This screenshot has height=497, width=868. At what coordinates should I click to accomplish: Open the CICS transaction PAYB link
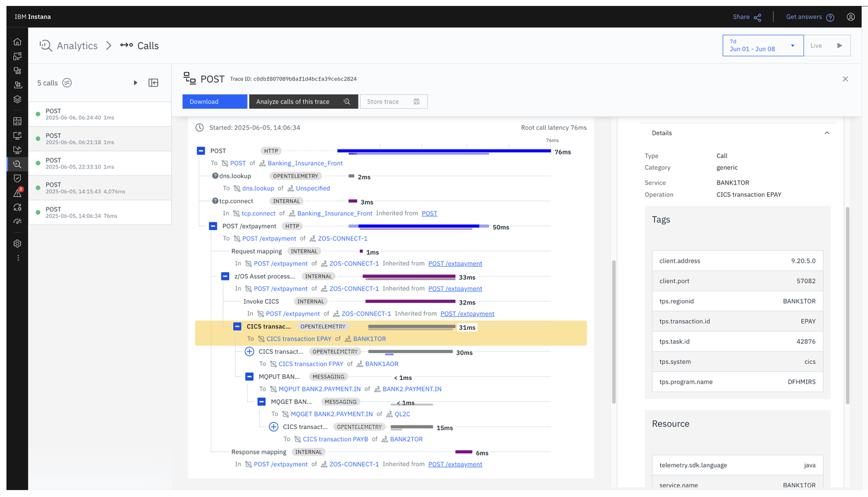pos(336,439)
